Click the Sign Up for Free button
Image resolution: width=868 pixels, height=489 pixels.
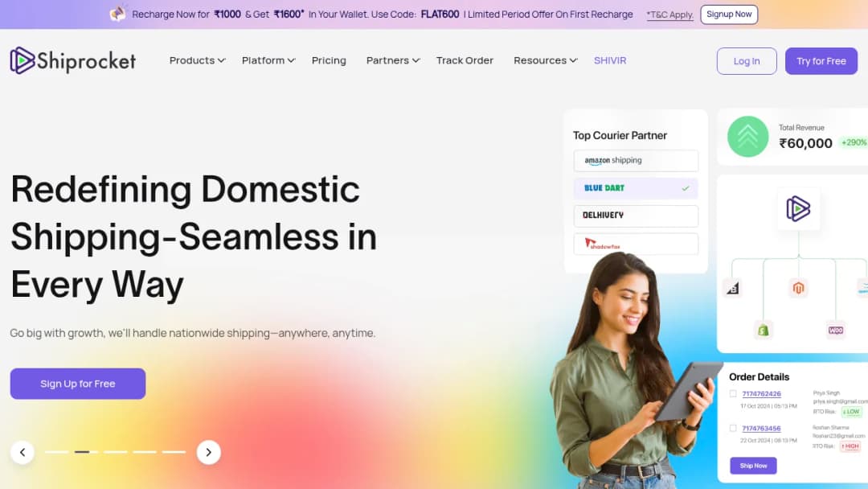click(x=78, y=384)
